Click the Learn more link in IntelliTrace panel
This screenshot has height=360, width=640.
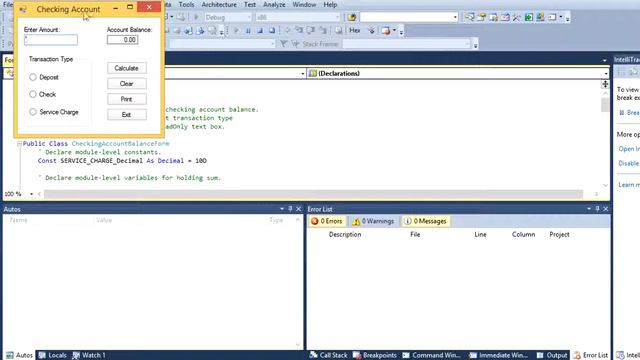pos(629,184)
